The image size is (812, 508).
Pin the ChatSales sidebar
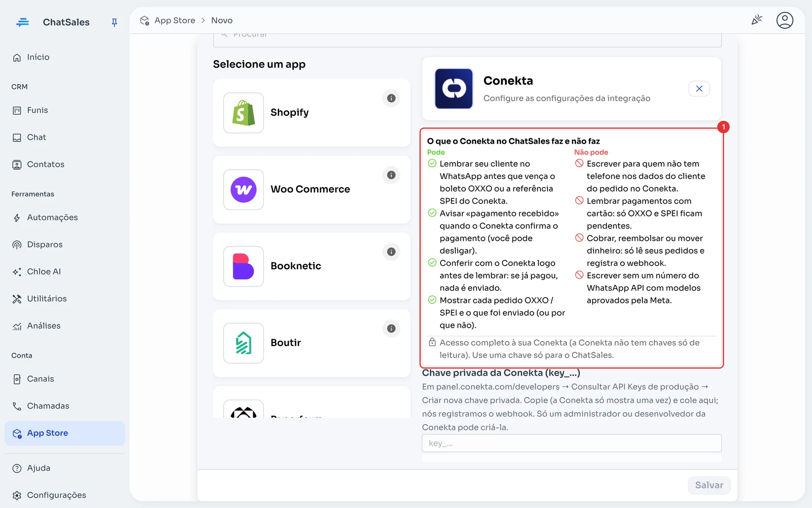[x=114, y=22]
